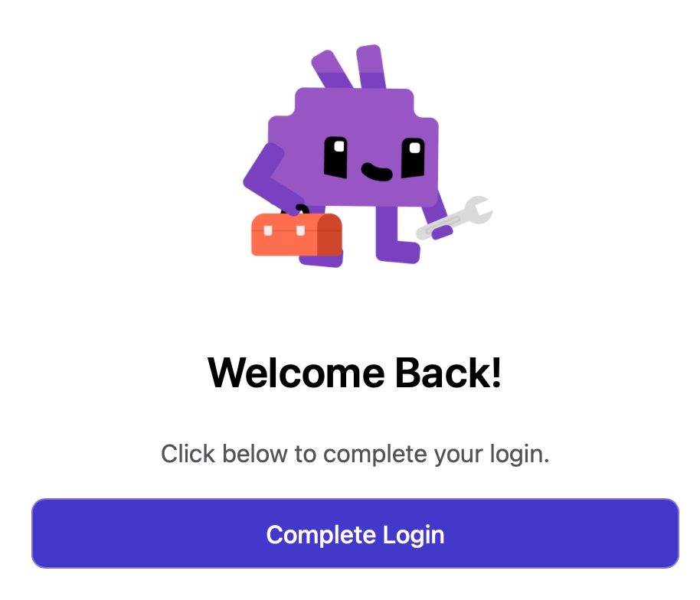Click the Complete Login button
The height and width of the screenshot is (600, 700).
[x=355, y=533]
